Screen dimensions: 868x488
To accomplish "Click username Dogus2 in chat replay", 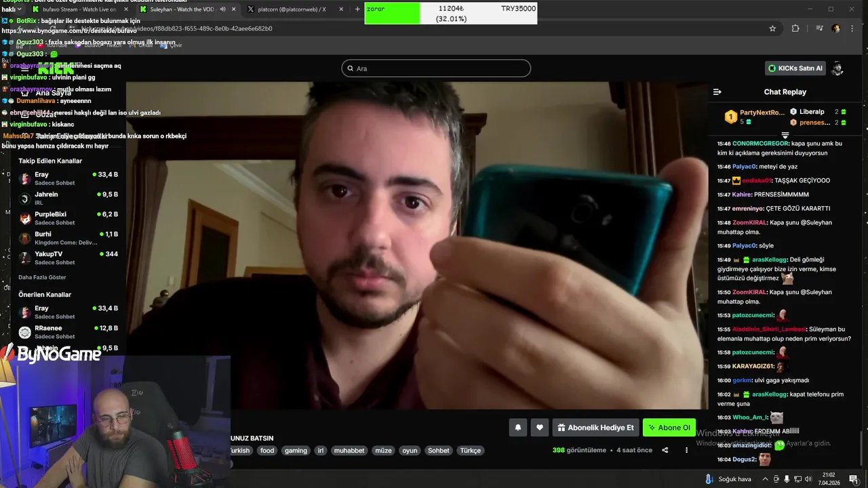I will tap(745, 460).
